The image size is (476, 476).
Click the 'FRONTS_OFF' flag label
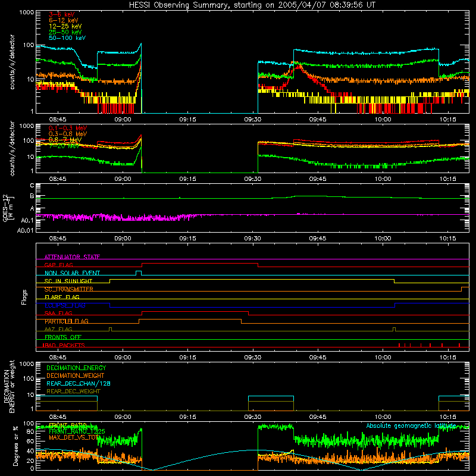[x=63, y=337]
